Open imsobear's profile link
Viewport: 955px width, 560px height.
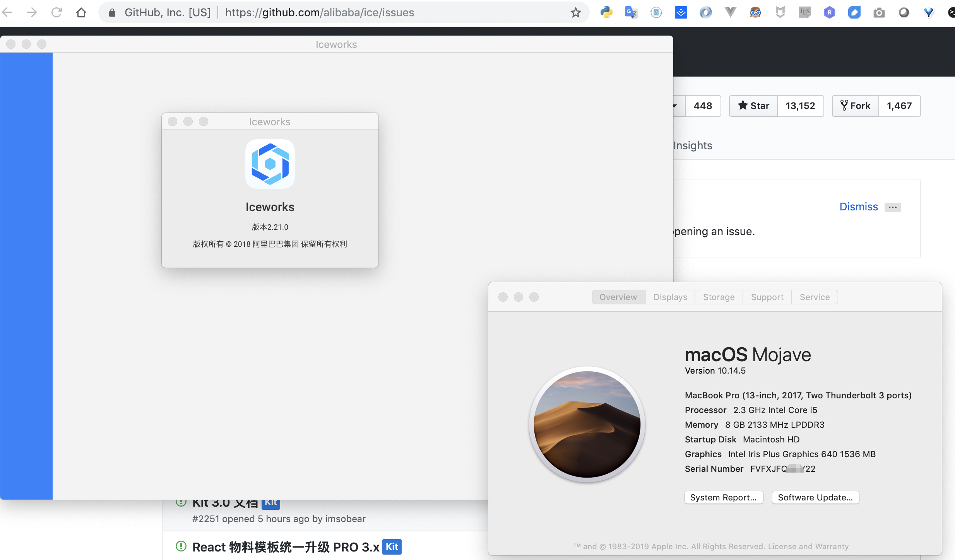coord(345,519)
